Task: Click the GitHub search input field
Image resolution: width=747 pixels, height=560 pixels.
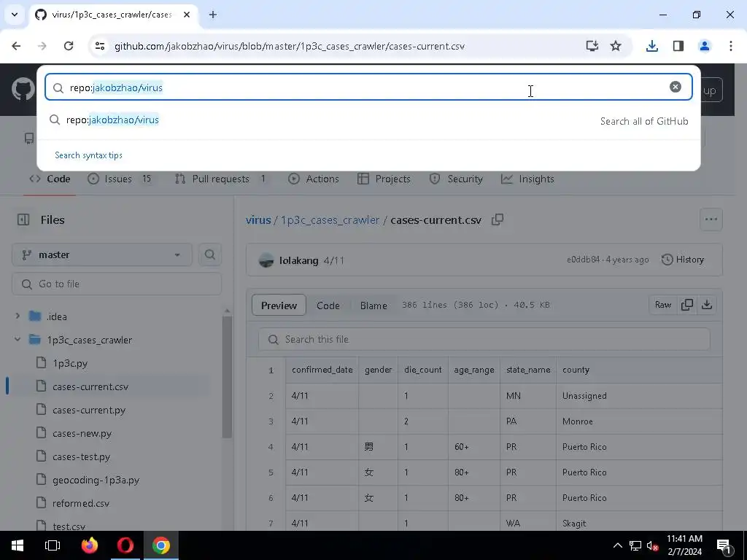Action: tap(368, 87)
